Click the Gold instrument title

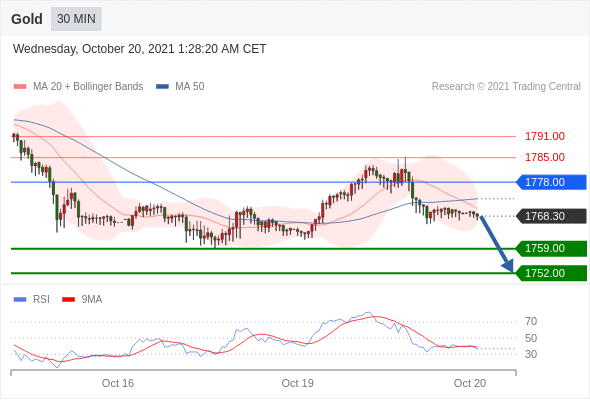click(27, 19)
